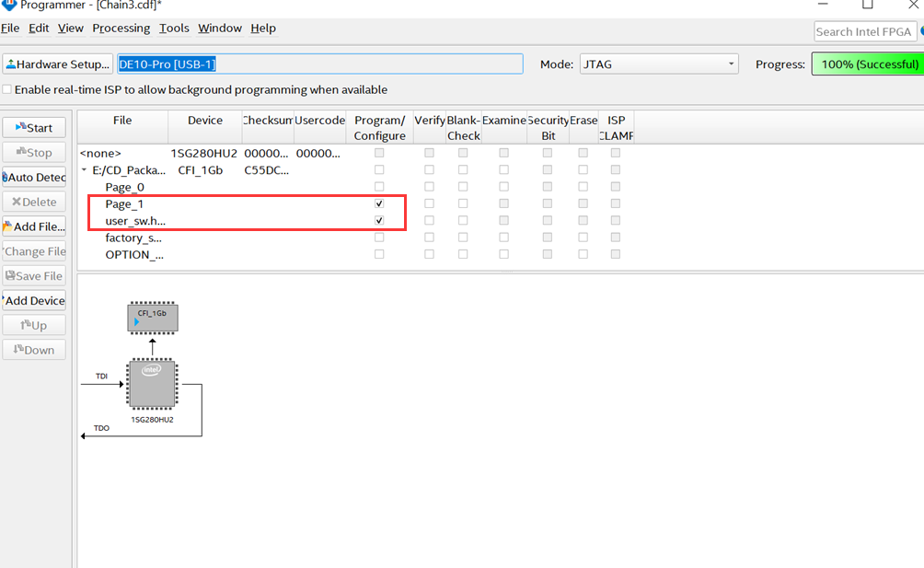Run Auto Detect for devices

pos(34,178)
